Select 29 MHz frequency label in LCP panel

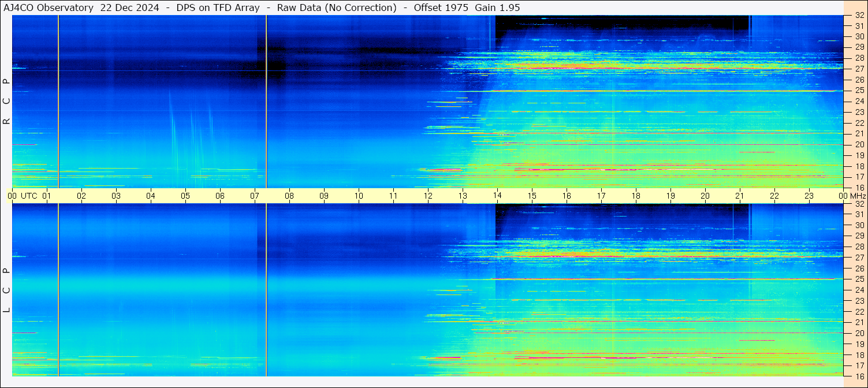[x=859, y=236]
